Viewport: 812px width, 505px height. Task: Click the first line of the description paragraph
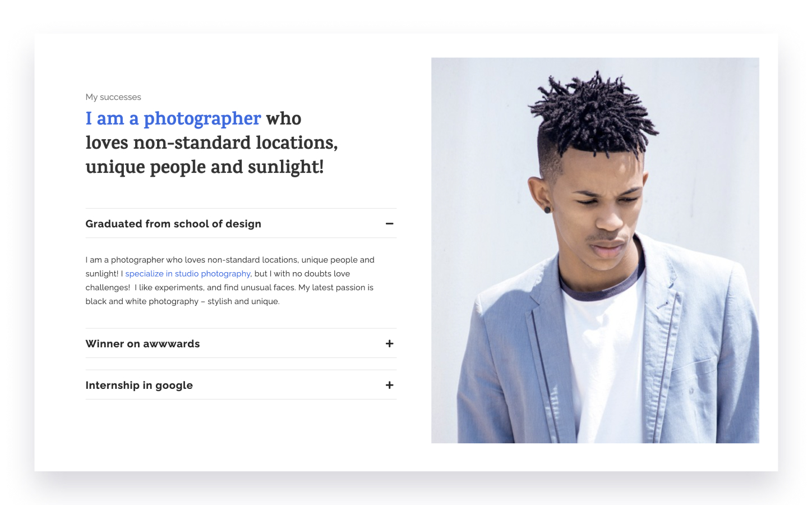point(230,260)
